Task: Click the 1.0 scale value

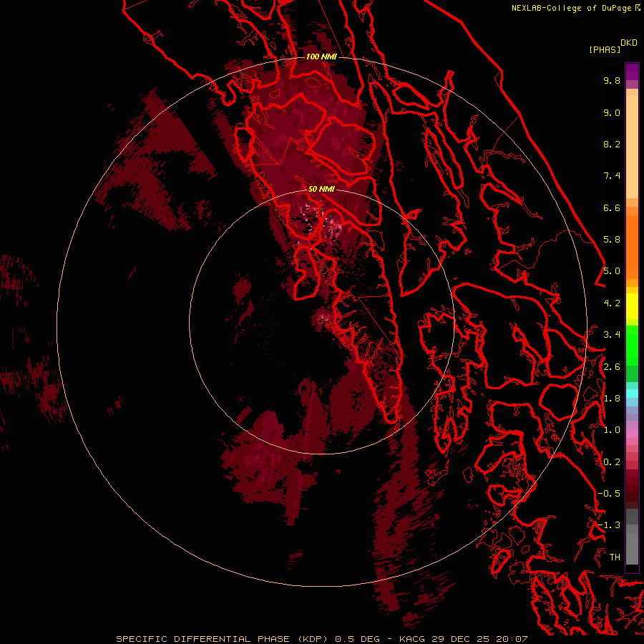Action: tap(612, 430)
